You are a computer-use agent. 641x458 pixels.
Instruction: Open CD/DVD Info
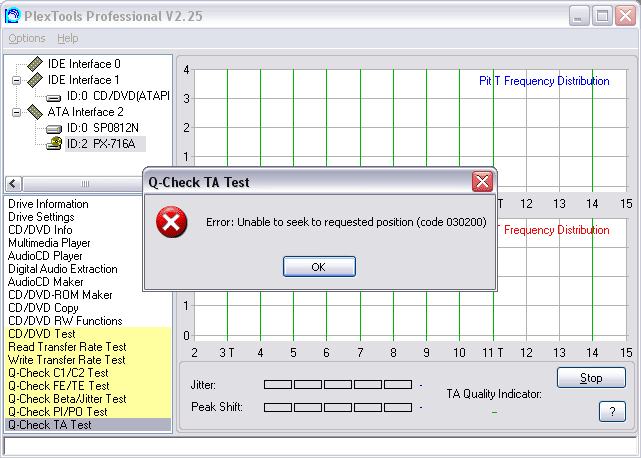pyautogui.click(x=40, y=230)
